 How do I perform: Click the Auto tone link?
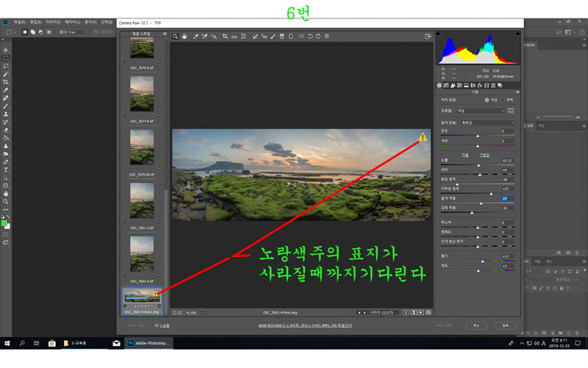tap(465, 155)
